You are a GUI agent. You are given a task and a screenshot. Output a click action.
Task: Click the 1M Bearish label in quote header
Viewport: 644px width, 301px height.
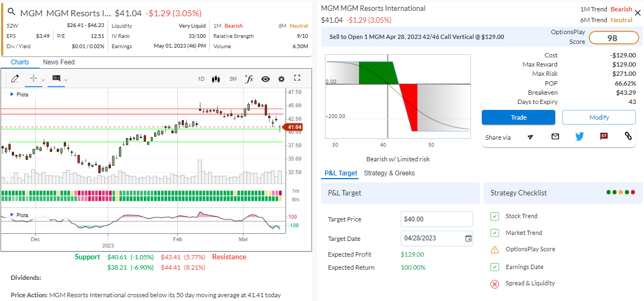point(228,25)
